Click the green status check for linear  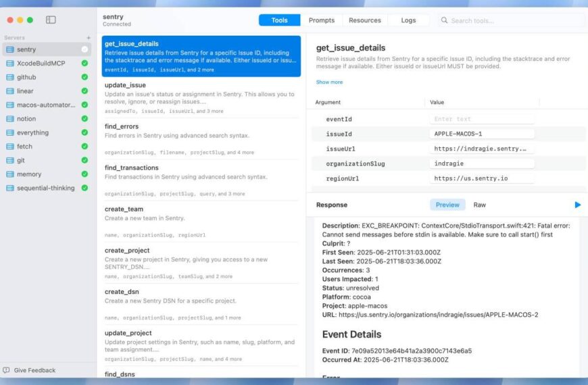(x=84, y=91)
